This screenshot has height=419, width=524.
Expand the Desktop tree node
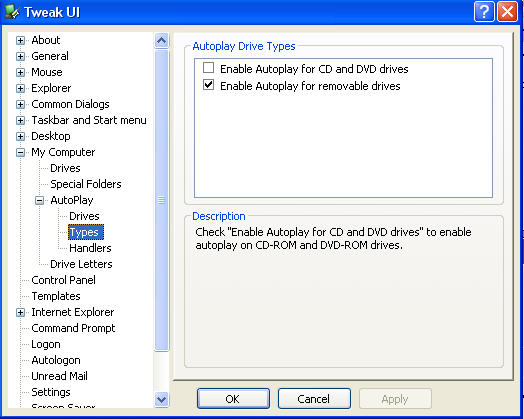click(x=20, y=136)
